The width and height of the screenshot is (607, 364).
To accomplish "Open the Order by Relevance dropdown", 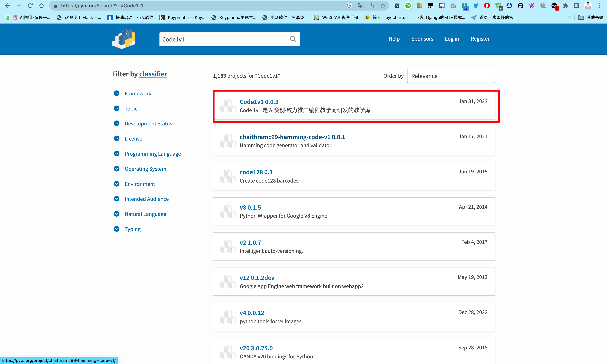I will 451,76.
